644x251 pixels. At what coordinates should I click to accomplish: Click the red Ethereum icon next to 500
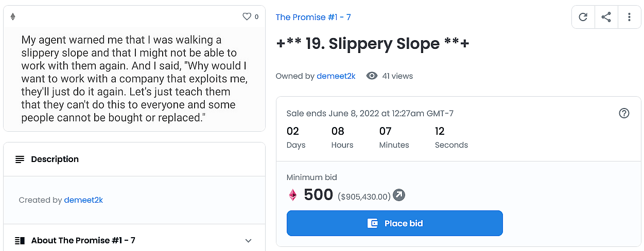pyautogui.click(x=292, y=195)
